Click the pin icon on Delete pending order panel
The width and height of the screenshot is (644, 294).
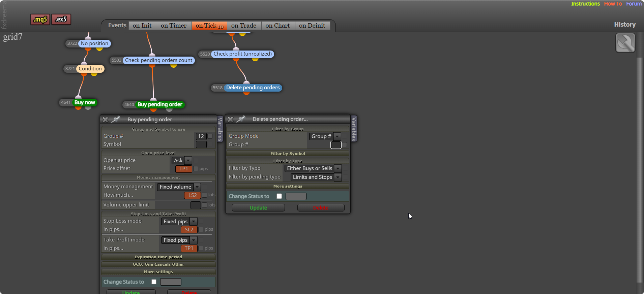pyautogui.click(x=241, y=119)
